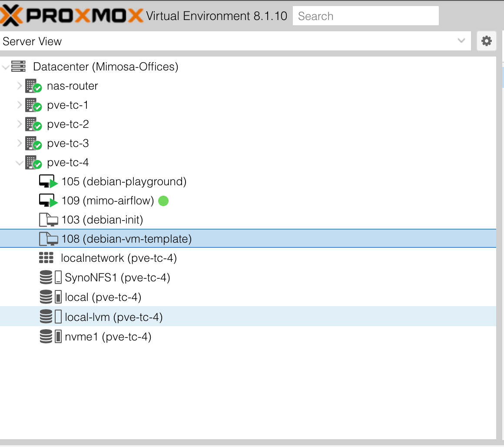Click the green status dot beside mimo-airflow
Screen dimensions: 504x447
pos(163,201)
